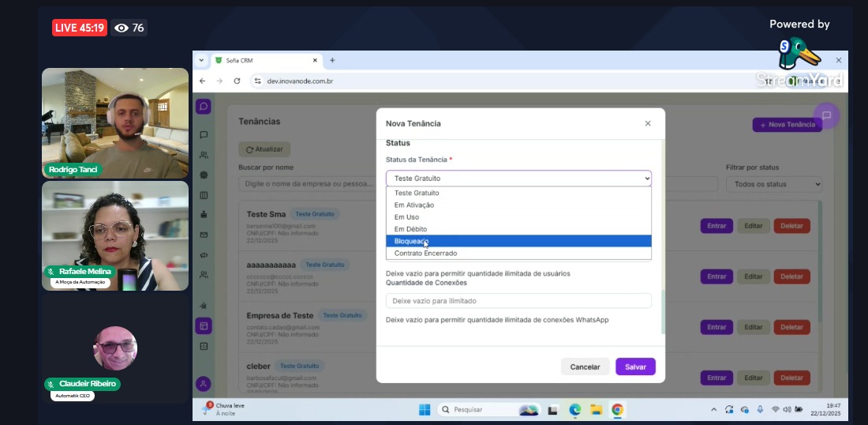The width and height of the screenshot is (868, 425).
Task: Open the Filtrar por status dropdown
Action: pyautogui.click(x=773, y=184)
